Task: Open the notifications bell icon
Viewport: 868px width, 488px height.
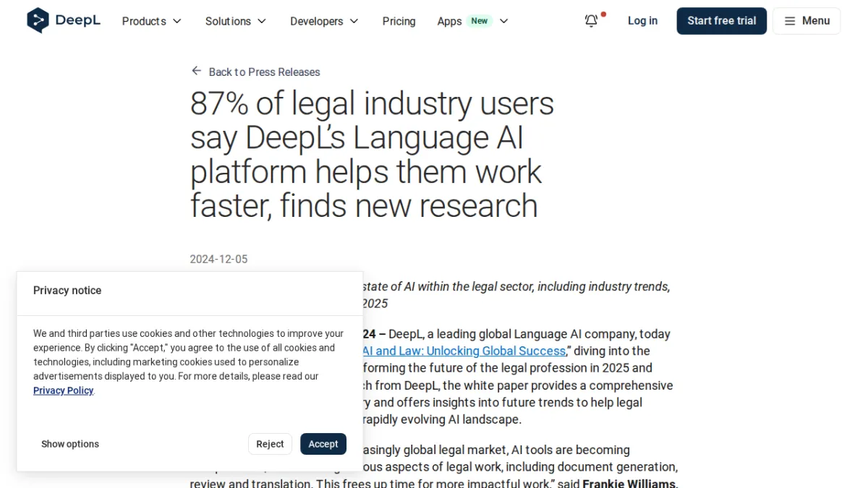Action: [x=592, y=21]
